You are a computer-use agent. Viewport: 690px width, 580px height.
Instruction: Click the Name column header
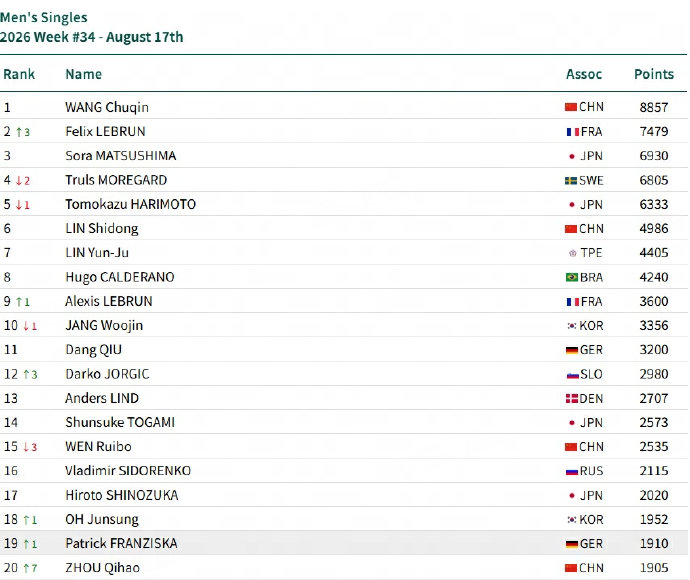(84, 74)
